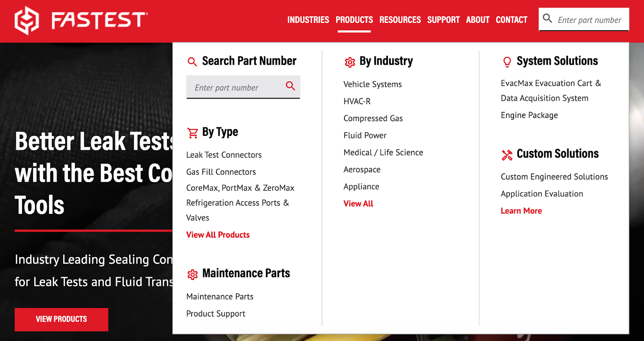Select Appliance industry
The height and width of the screenshot is (341, 644).
[x=361, y=187]
